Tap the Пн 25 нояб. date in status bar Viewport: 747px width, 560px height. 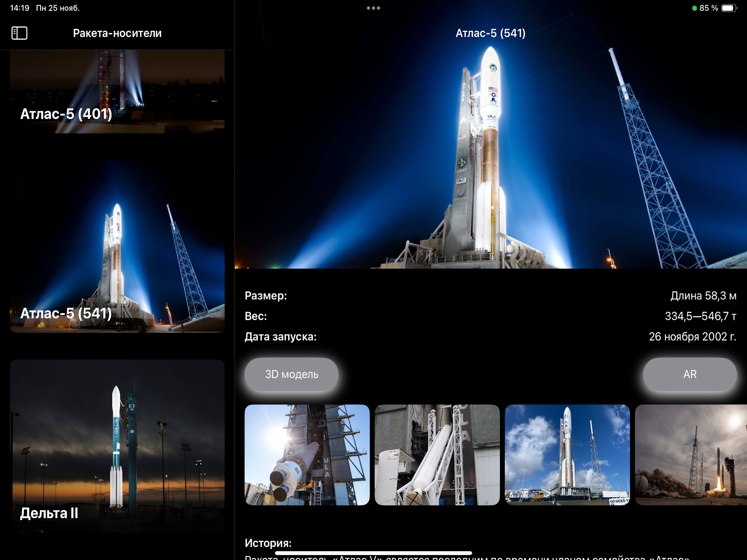click(x=58, y=8)
